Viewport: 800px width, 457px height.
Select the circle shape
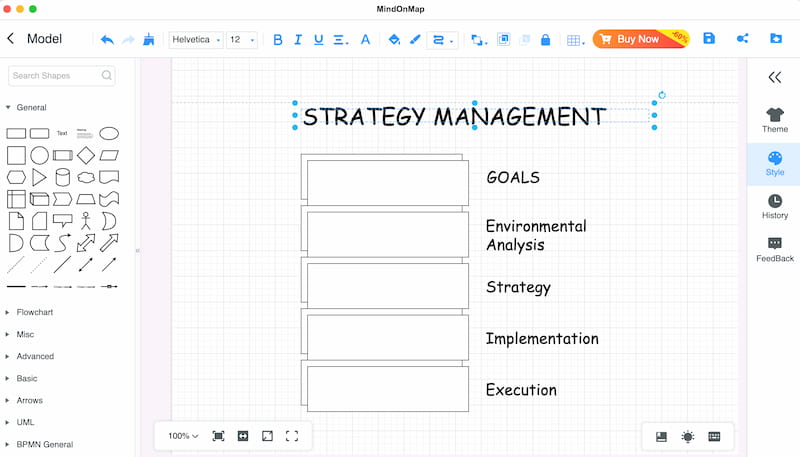point(39,155)
